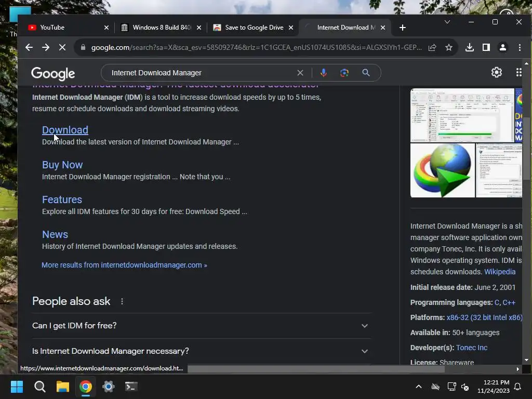Open clock and date in taskbar
Image resolution: width=532 pixels, height=399 pixels.
[494, 387]
